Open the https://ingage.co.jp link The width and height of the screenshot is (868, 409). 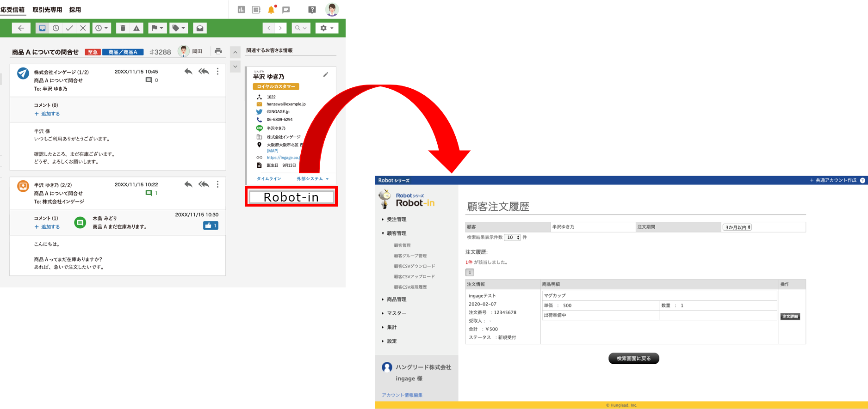pos(283,158)
